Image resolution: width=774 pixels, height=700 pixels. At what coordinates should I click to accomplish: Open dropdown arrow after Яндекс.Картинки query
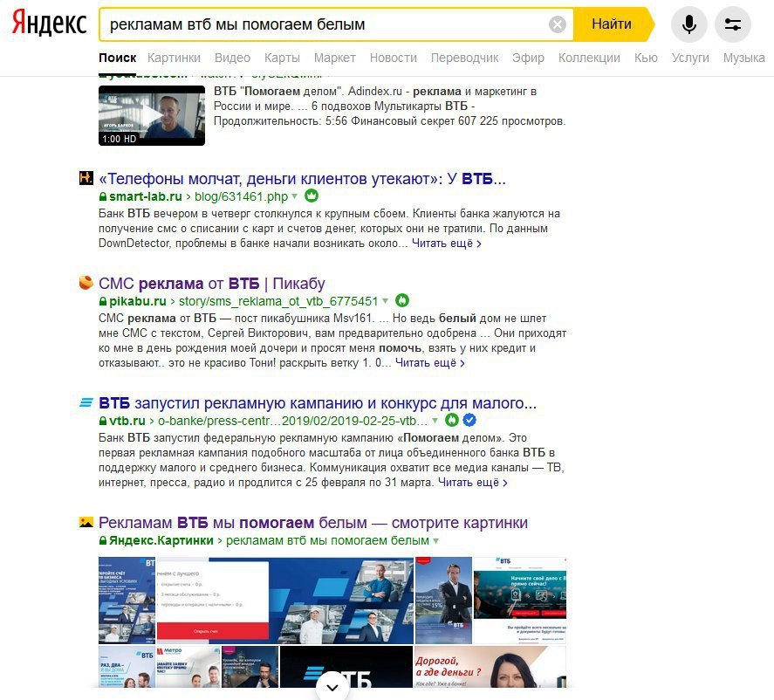[x=436, y=540]
